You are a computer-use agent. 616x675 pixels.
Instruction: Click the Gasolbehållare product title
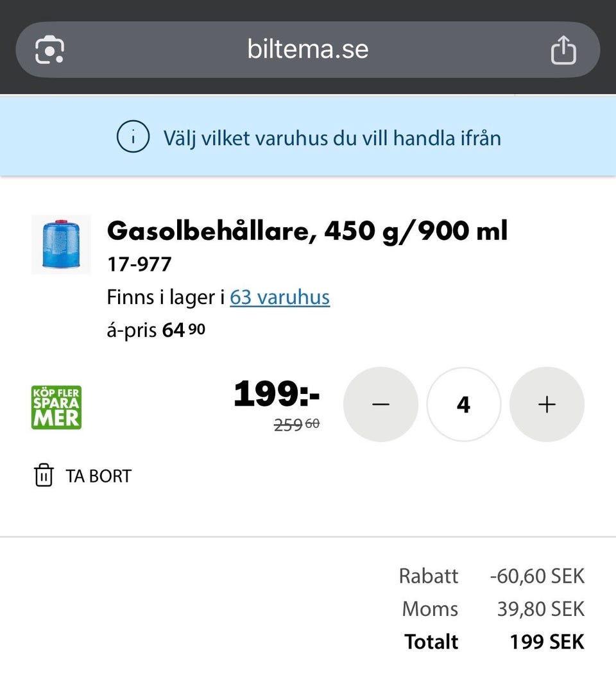point(307,230)
